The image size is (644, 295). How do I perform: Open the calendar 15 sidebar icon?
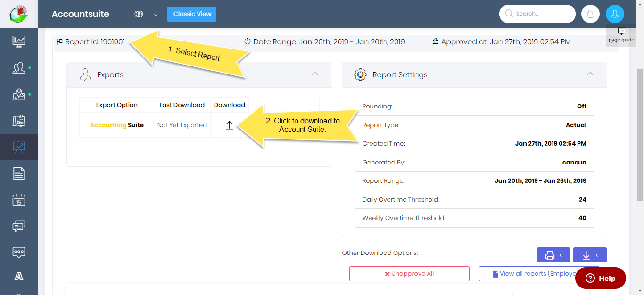[19, 200]
